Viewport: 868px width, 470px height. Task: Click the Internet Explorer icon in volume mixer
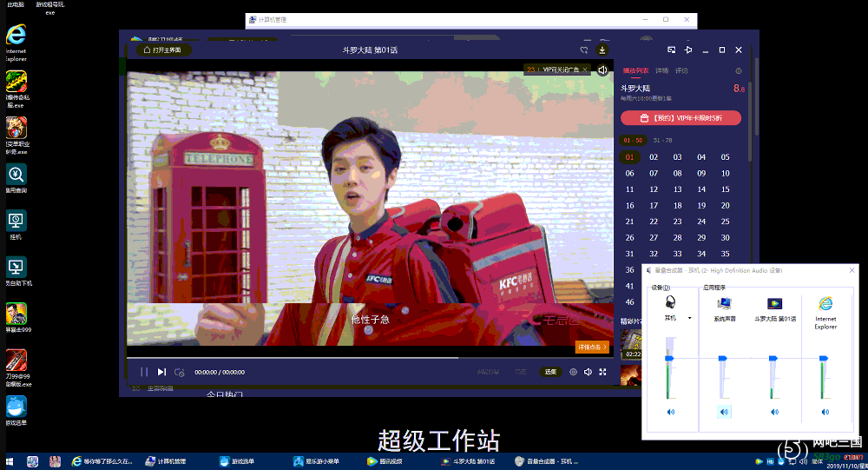825,303
